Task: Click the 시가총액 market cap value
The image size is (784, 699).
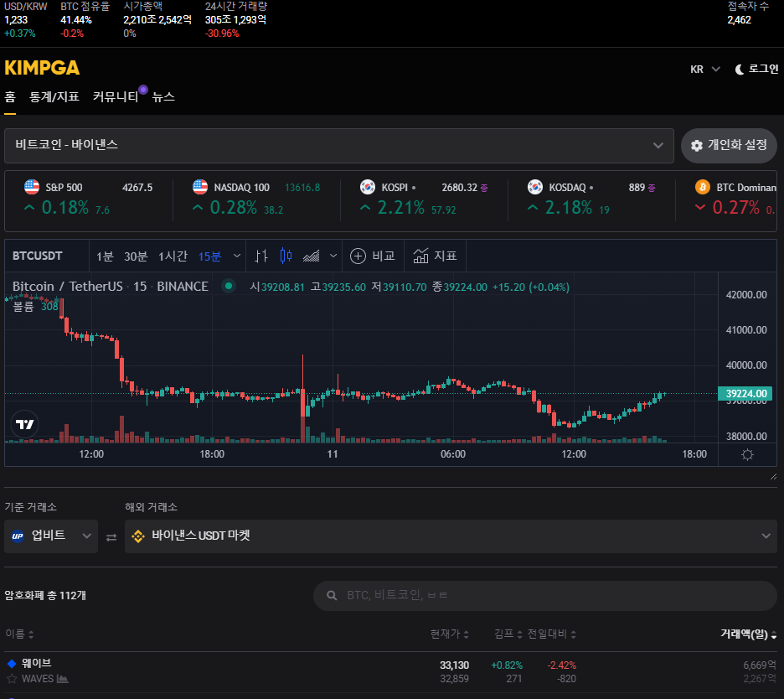Action: (x=157, y=20)
